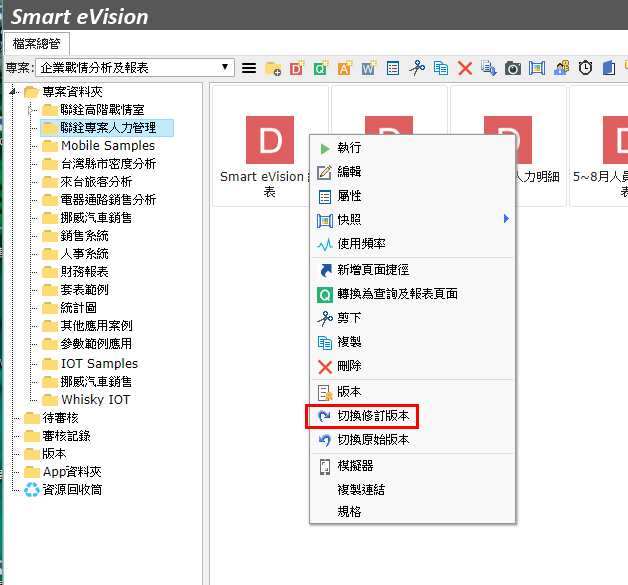Click the clock schedule toolbar icon
This screenshot has width=628, height=585.
tap(585, 68)
